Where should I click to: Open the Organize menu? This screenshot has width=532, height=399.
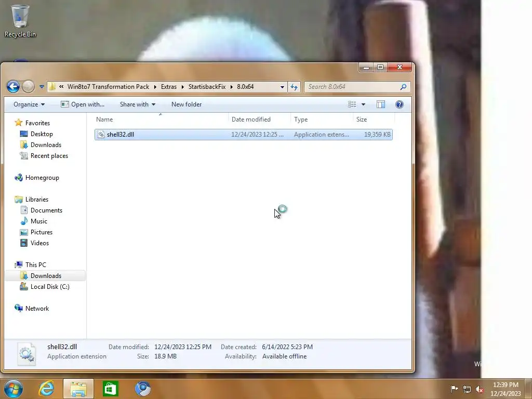point(29,104)
